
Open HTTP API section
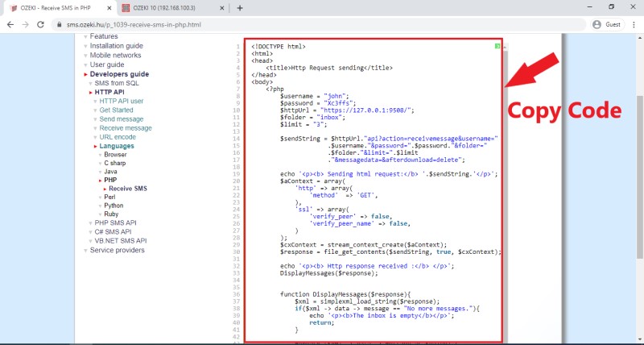109,92
